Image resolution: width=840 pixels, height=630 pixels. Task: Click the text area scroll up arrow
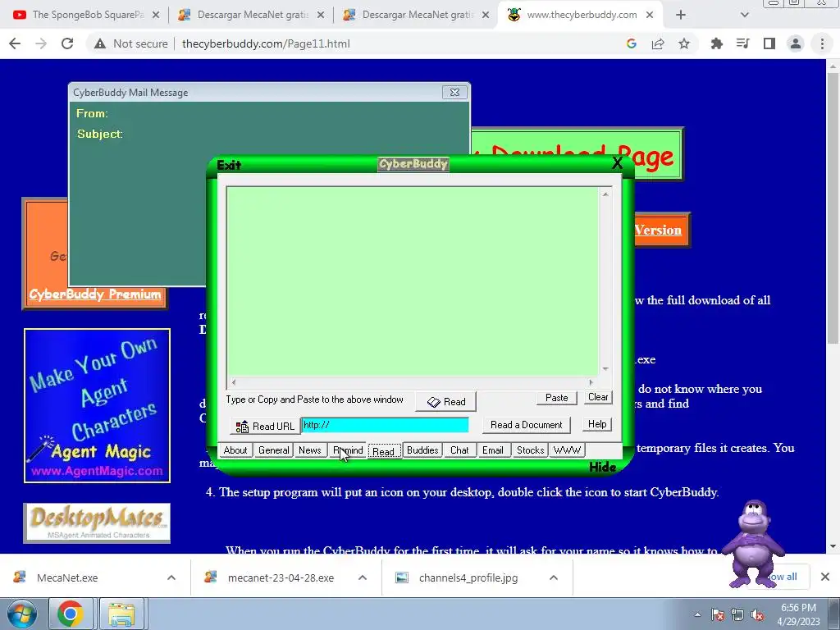605,194
